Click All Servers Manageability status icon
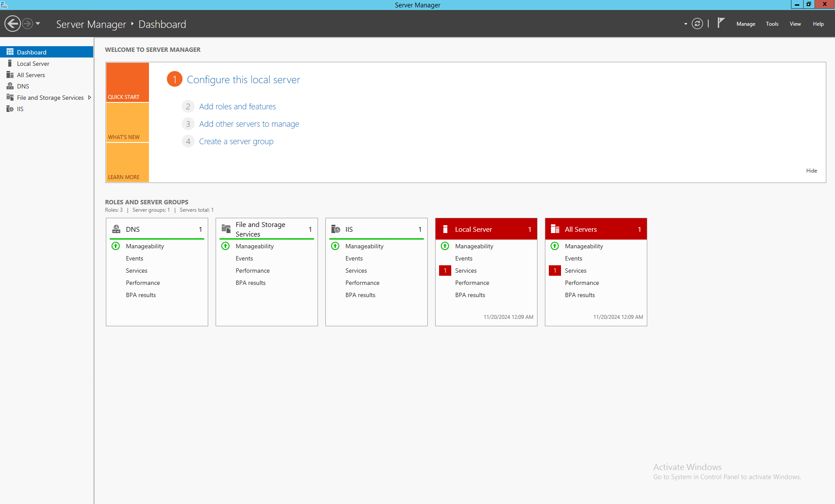 coord(555,246)
